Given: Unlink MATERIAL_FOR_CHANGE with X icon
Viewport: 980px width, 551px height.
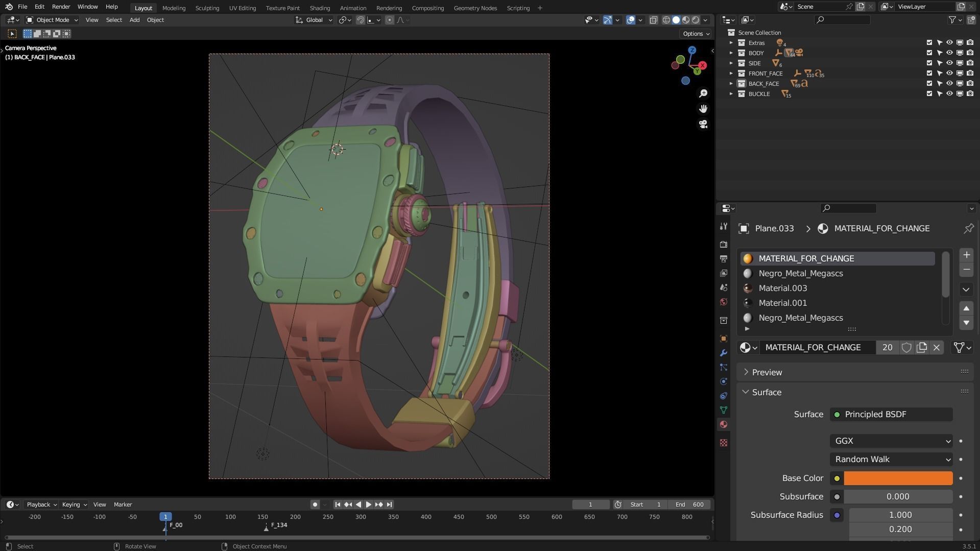Looking at the screenshot, I should tap(937, 347).
